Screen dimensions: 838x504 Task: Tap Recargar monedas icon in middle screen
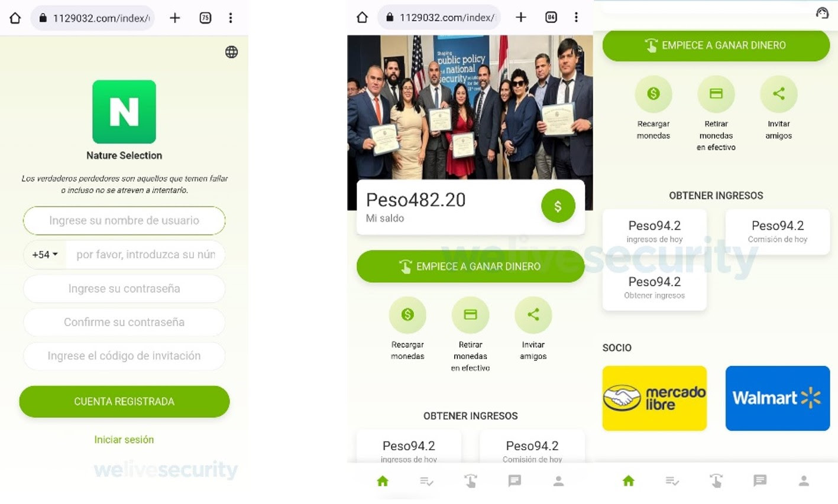pyautogui.click(x=407, y=315)
